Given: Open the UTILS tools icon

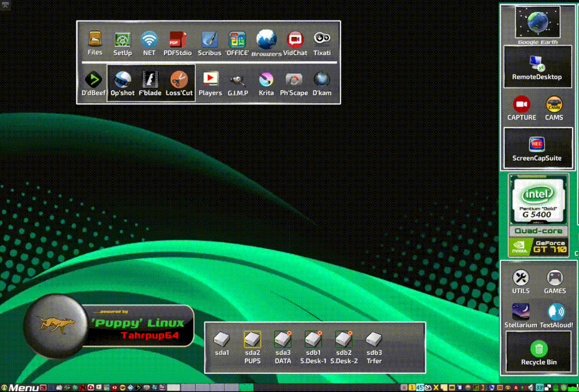Looking at the screenshot, I should [x=521, y=277].
